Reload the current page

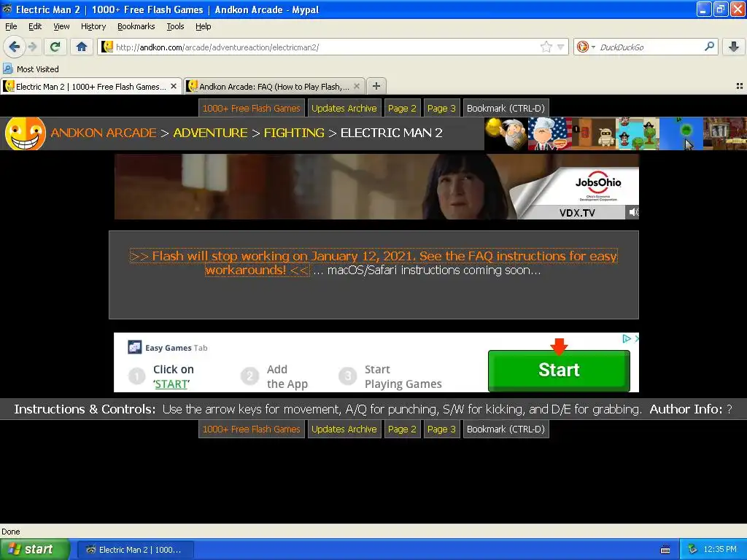[55, 47]
